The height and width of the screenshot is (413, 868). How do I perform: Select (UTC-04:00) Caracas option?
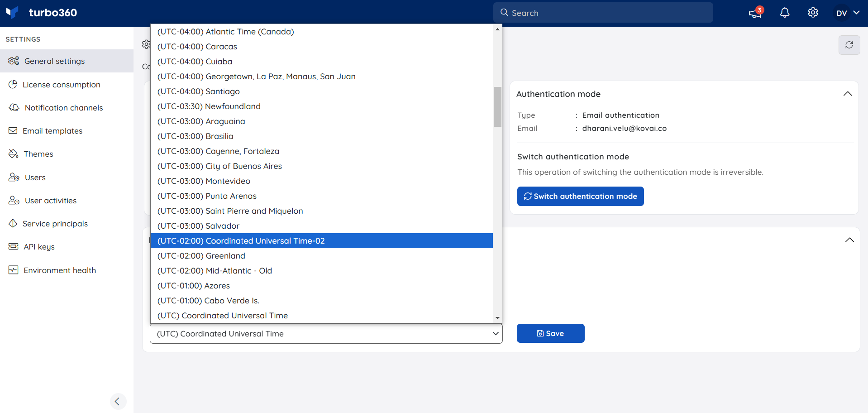point(321,47)
